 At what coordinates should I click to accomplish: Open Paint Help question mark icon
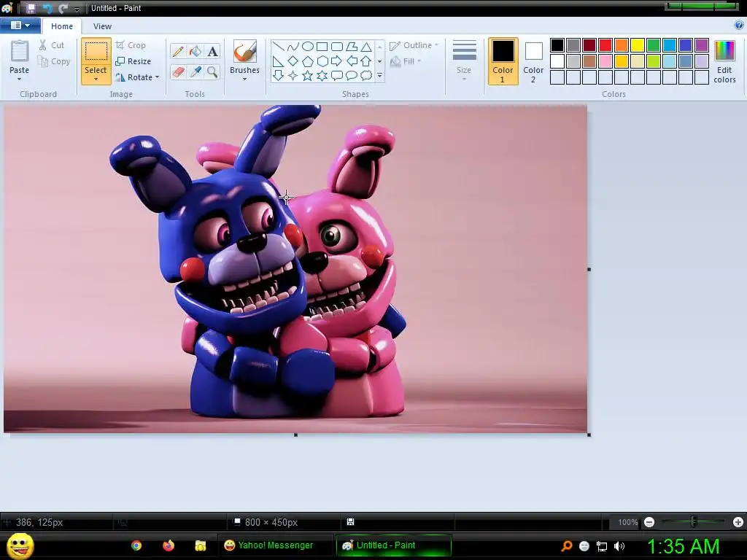point(738,26)
